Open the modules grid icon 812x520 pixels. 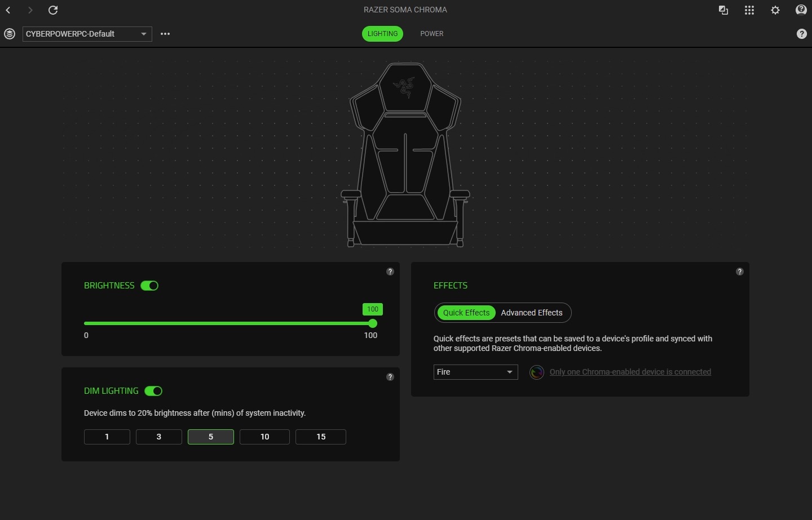749,10
